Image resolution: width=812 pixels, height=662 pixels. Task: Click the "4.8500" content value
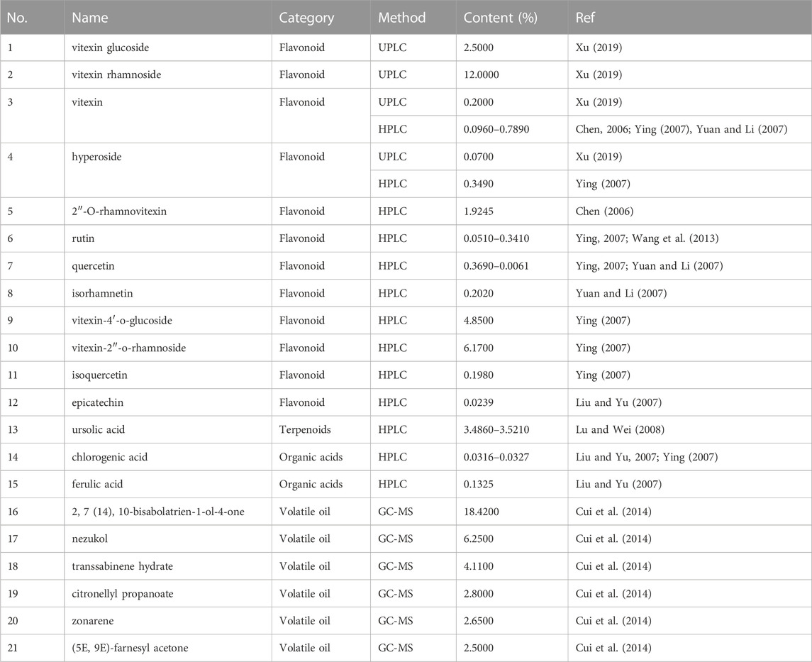coord(479,321)
